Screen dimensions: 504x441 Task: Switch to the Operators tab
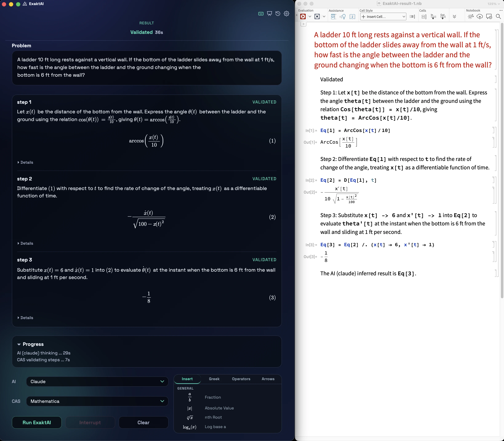point(241,379)
